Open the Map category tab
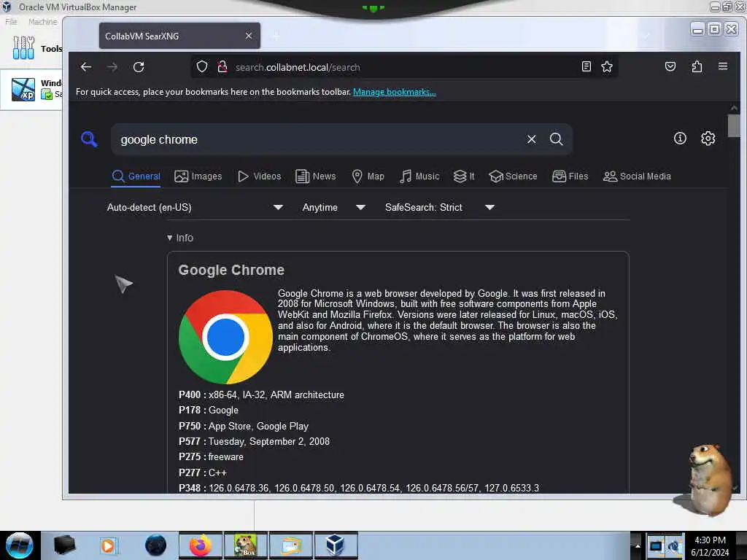 (368, 176)
